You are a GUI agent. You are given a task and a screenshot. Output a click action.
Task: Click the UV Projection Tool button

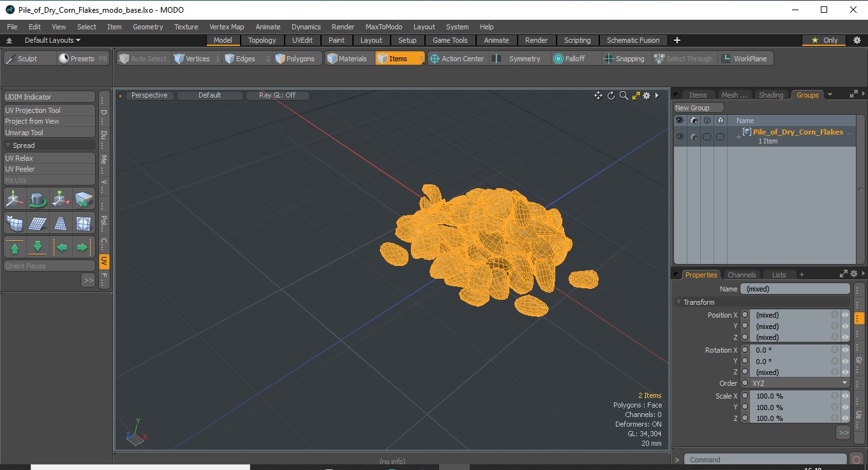50,110
